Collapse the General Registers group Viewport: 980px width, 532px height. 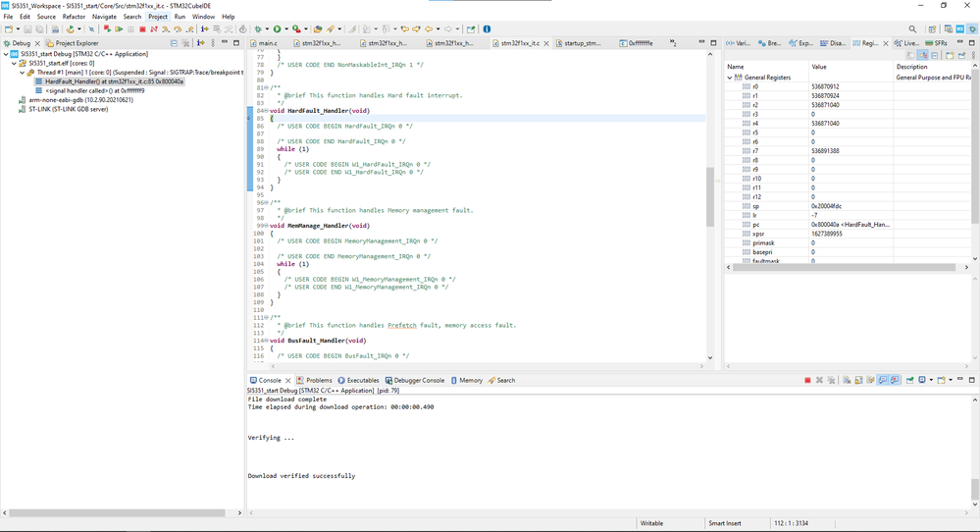730,78
